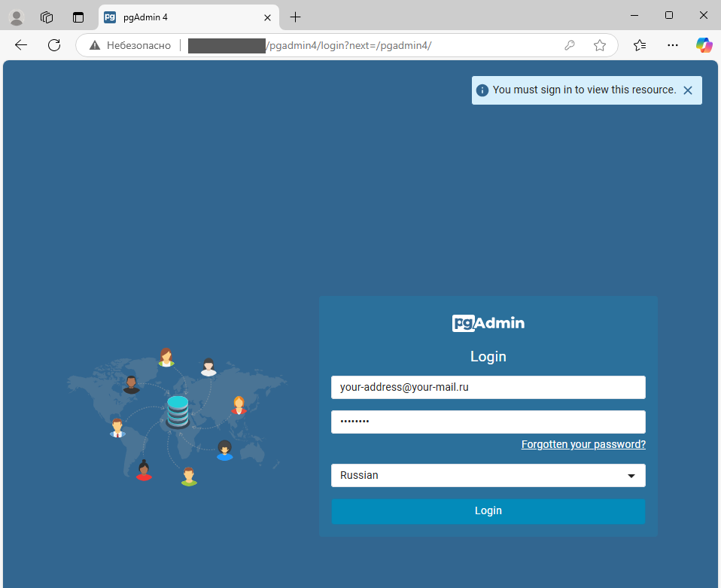
Task: Click the database stack illustration
Action: (x=178, y=413)
